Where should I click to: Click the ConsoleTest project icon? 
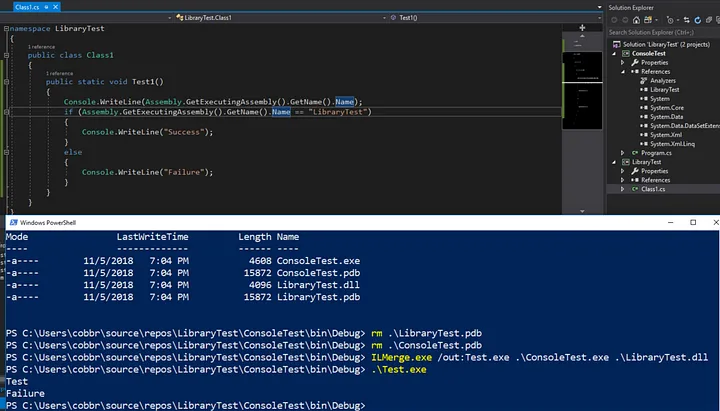[x=625, y=53]
